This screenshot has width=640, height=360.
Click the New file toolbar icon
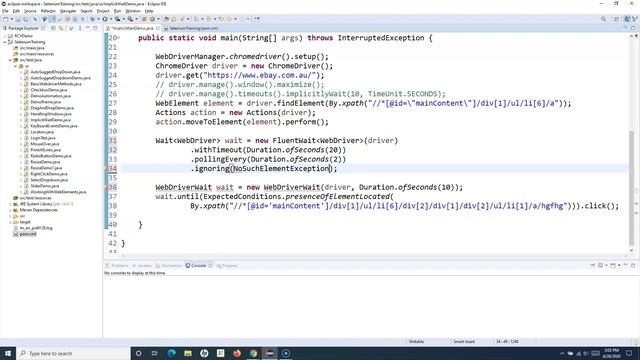(x=5, y=19)
